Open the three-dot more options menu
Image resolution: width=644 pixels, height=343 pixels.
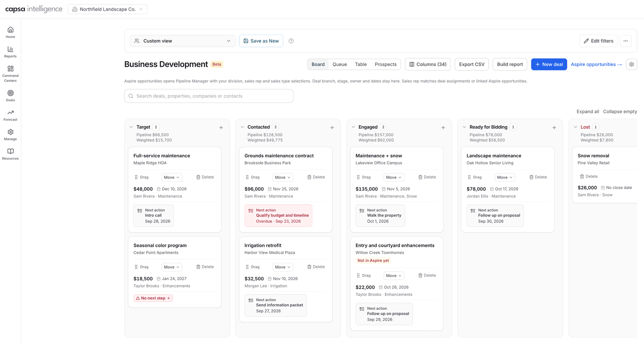pyautogui.click(x=625, y=41)
